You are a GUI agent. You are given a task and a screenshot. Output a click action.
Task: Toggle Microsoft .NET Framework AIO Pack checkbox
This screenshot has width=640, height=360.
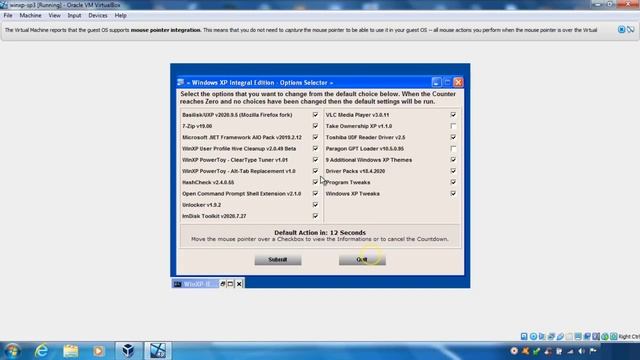pos(315,137)
